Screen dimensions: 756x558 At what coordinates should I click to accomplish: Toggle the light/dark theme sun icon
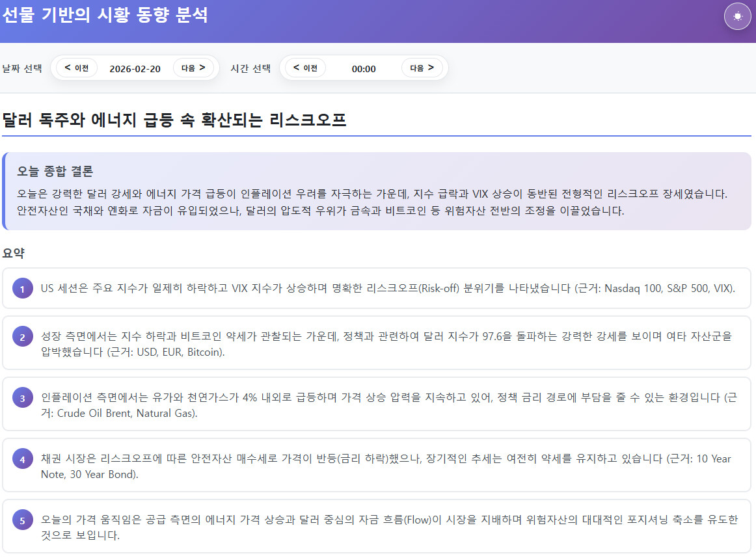737,17
